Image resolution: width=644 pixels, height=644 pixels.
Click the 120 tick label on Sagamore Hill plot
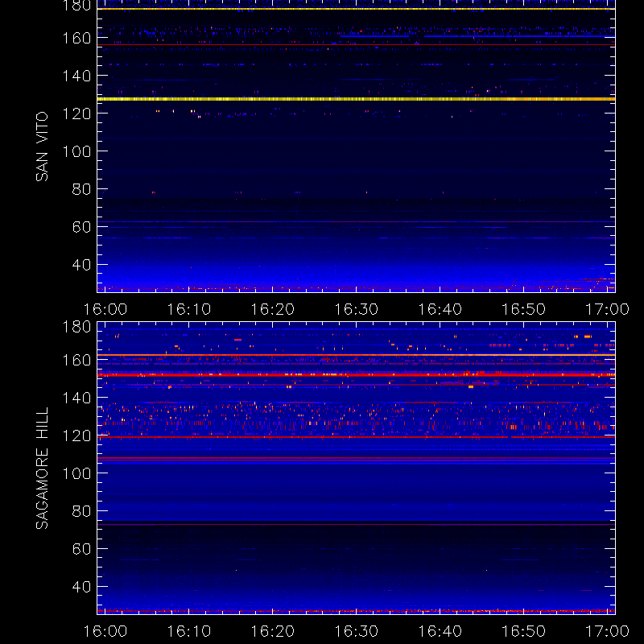tap(76, 436)
